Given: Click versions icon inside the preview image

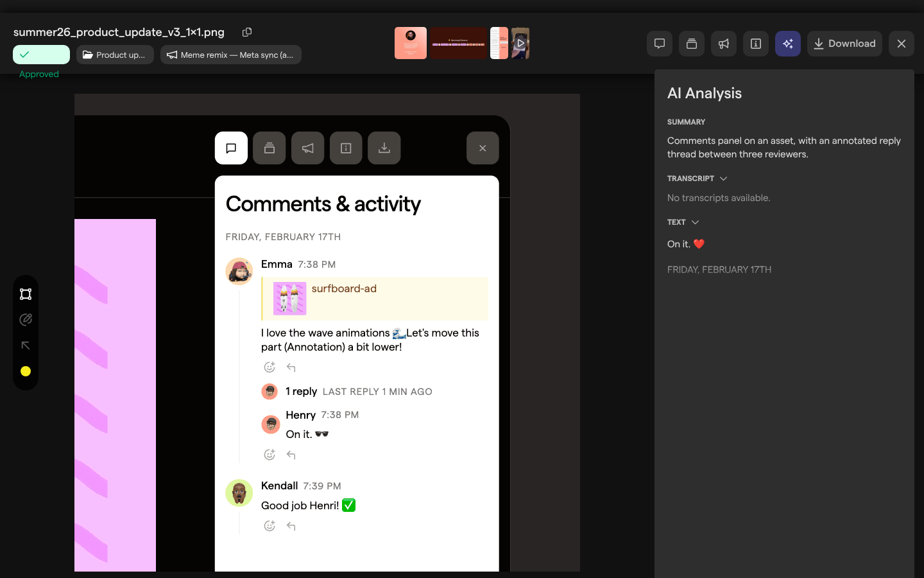Looking at the screenshot, I should (269, 148).
